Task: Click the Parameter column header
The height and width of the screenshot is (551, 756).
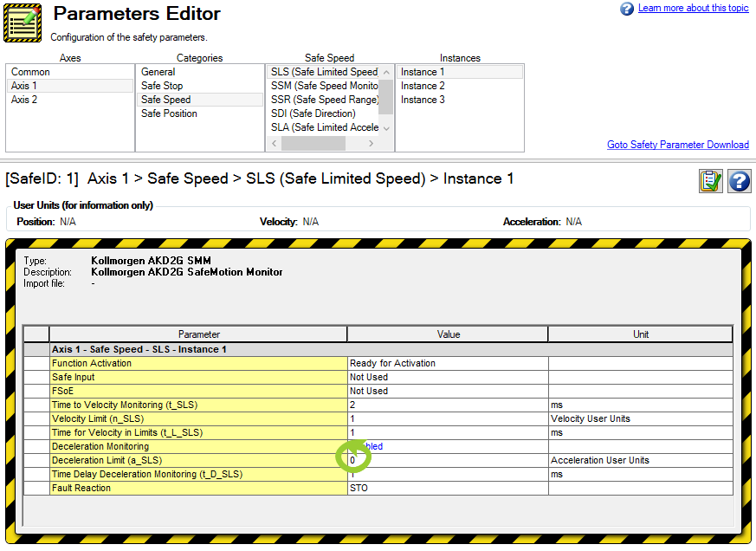Action: pyautogui.click(x=198, y=334)
